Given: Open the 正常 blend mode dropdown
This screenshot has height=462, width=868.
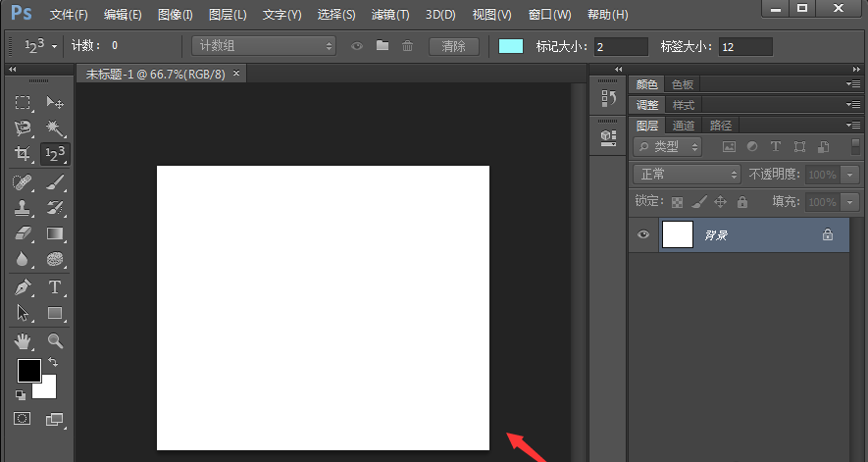Looking at the screenshot, I should click(688, 174).
